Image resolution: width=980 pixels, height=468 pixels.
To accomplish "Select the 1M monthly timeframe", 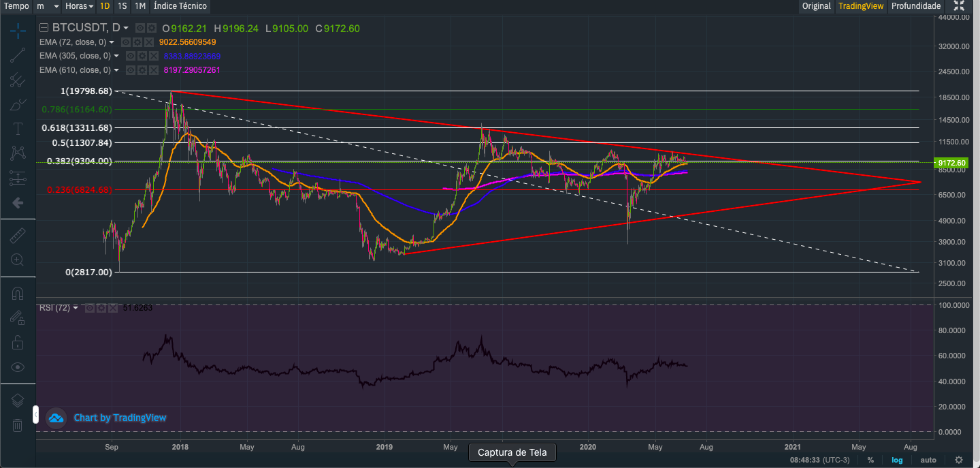I will click(x=140, y=6).
